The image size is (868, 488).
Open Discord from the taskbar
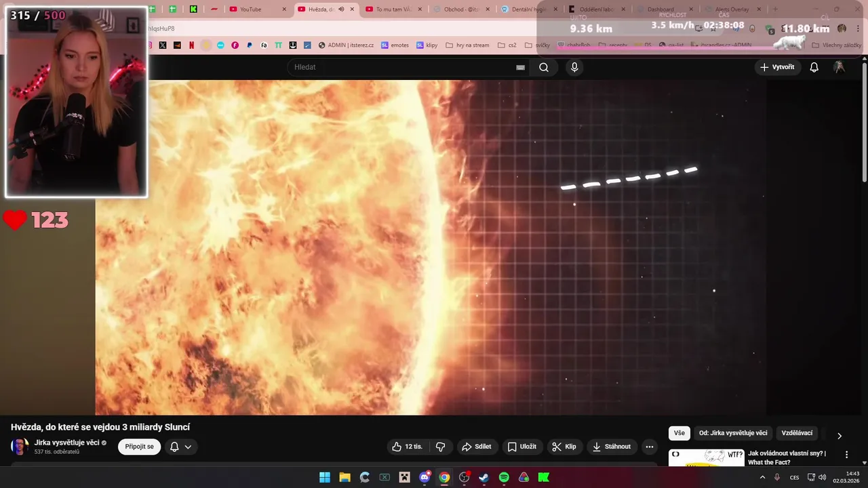425,477
